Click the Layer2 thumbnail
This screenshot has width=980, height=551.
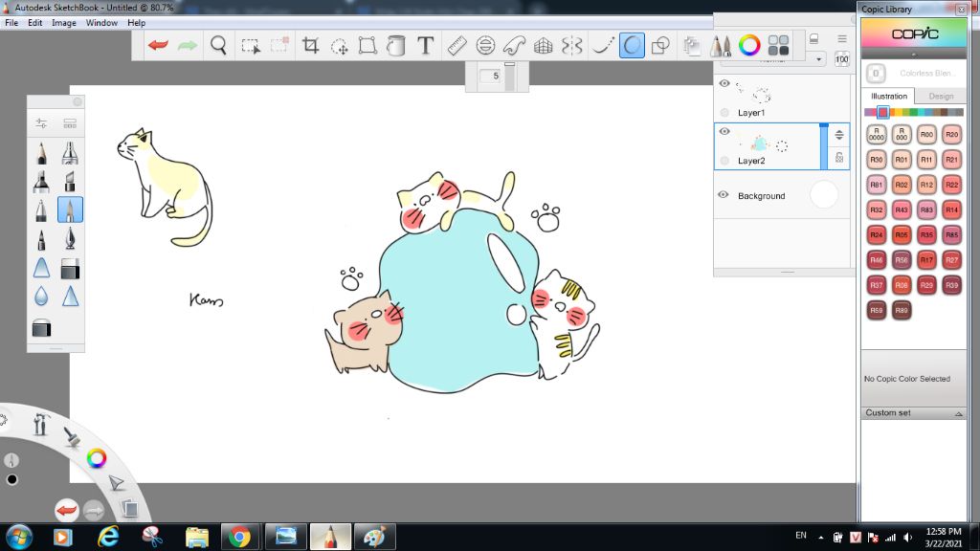[764, 143]
